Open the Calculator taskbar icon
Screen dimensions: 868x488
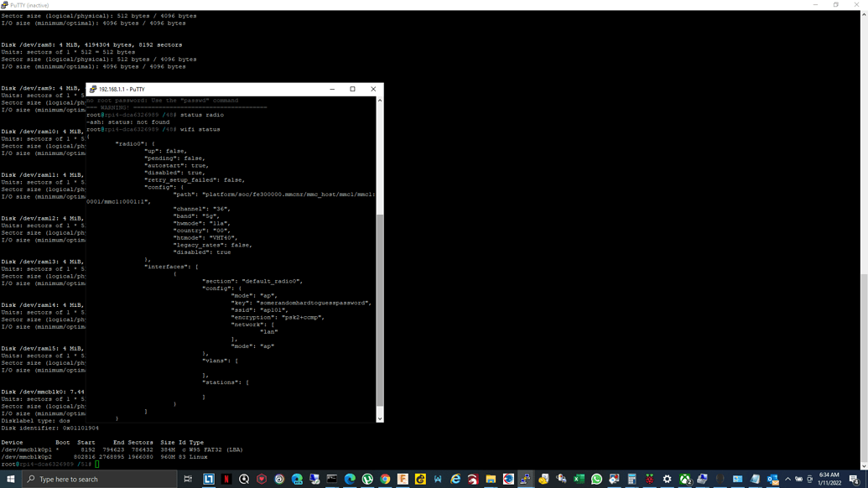tap(632, 480)
